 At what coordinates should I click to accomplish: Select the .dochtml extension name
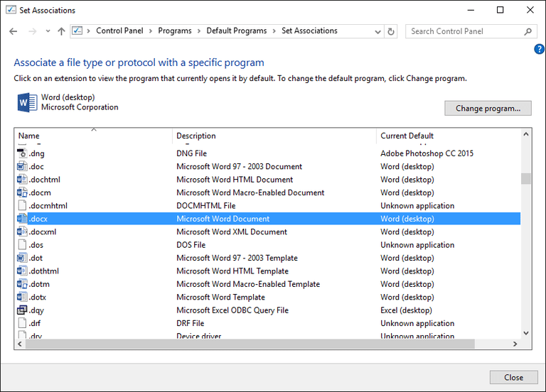45,180
